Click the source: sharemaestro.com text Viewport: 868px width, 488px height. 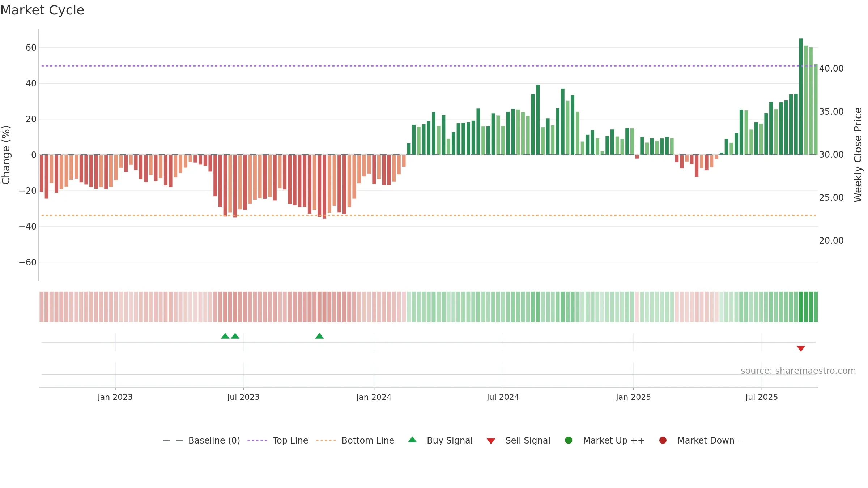coord(798,371)
